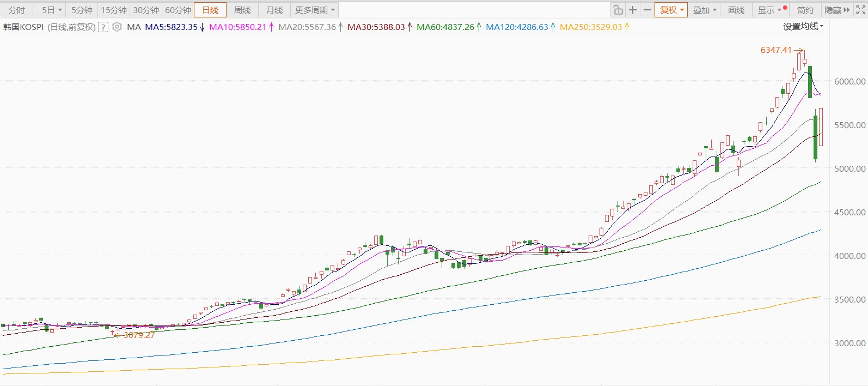
Task: Switch to the 30分钟 chart tab
Action: pyautogui.click(x=146, y=10)
